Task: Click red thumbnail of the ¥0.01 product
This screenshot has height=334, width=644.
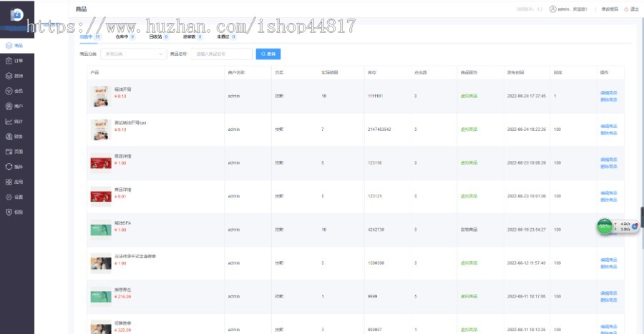Action: point(101,196)
